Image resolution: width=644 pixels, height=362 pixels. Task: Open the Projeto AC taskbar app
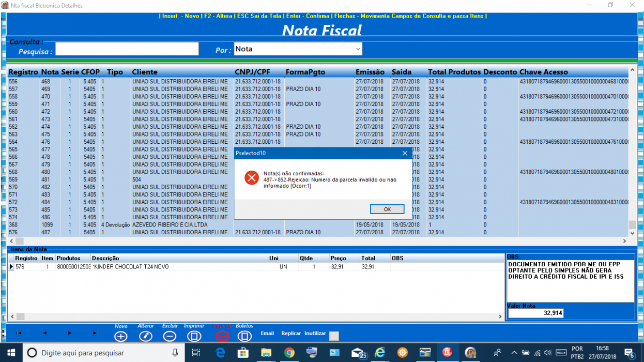coord(425,352)
